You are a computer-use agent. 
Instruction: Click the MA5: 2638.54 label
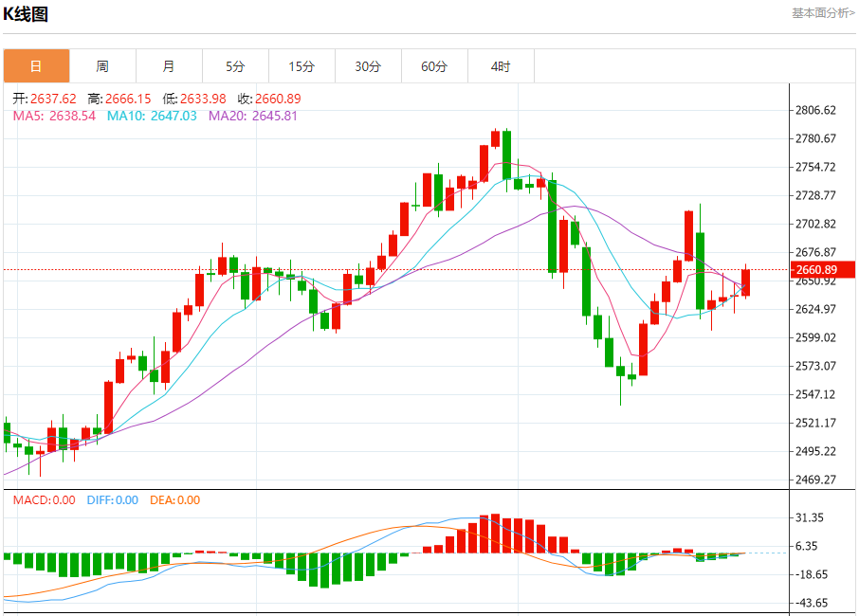coord(54,116)
